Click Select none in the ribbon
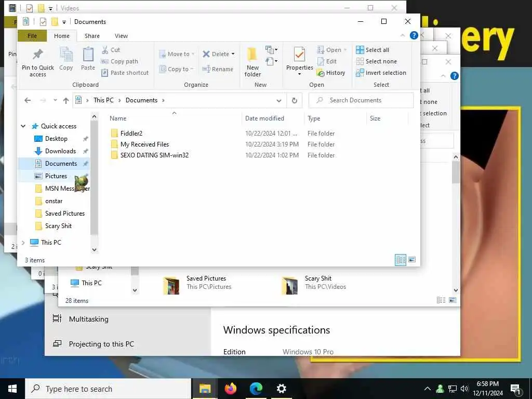Screen dimensions: 532x399 376,61
